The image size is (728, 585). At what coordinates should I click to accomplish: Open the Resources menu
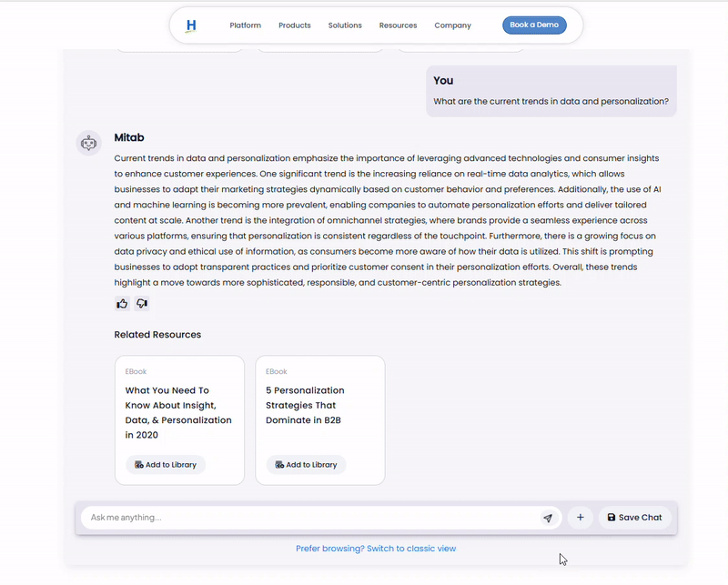point(398,25)
